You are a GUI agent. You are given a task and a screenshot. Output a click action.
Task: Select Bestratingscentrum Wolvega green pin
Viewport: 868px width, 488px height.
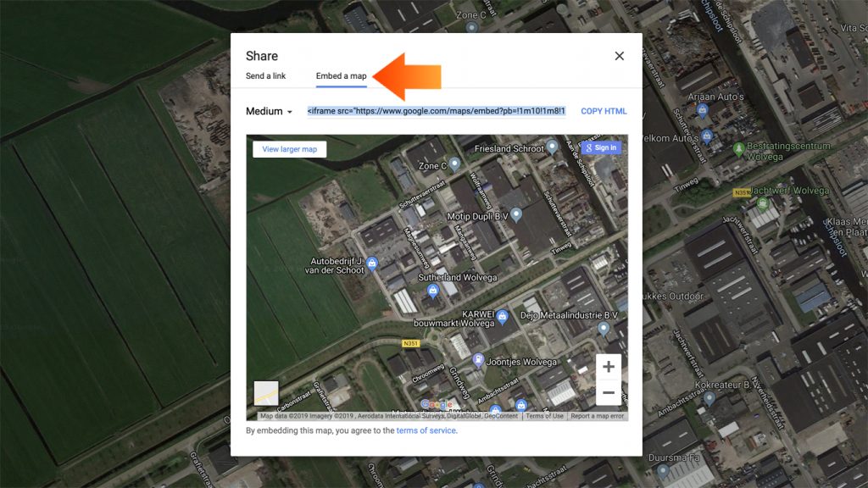pyautogui.click(x=738, y=149)
